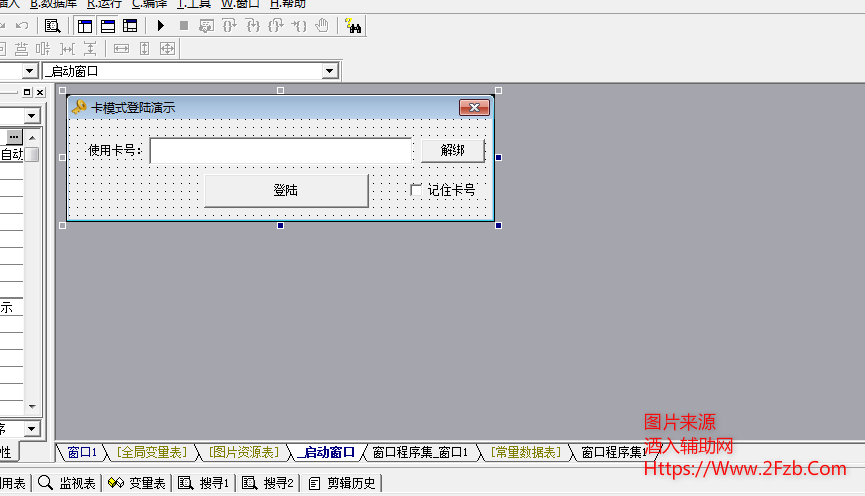Click the find icon with magnifier
This screenshot has width=865, height=496.
pos(53,26)
